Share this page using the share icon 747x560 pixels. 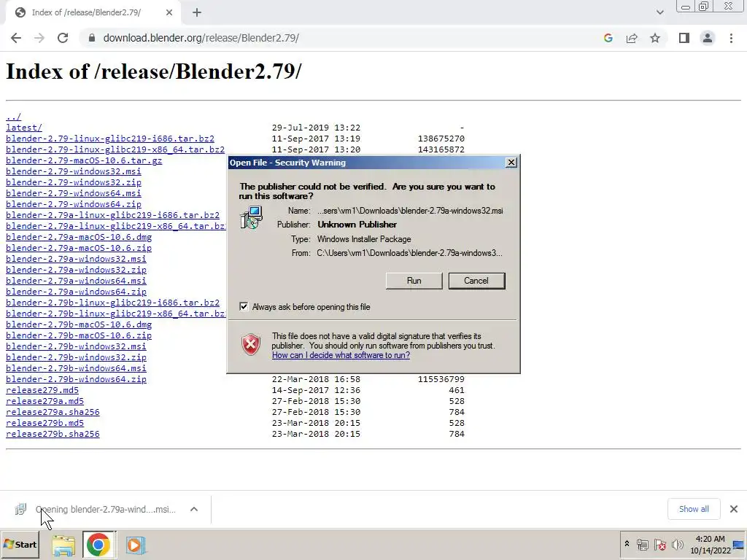632,38
